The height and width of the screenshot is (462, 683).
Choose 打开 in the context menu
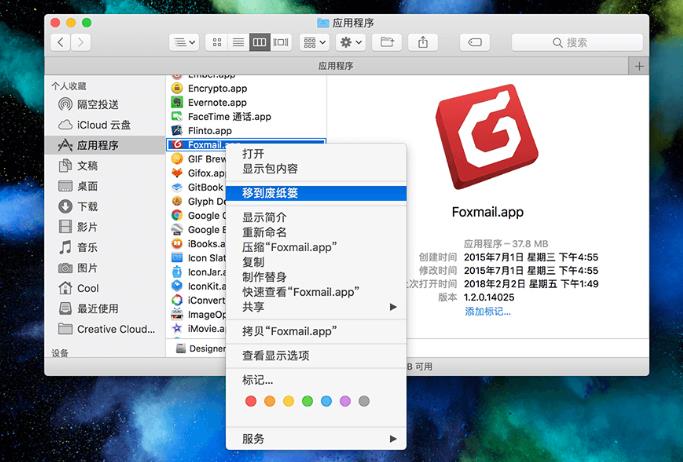(x=316, y=154)
